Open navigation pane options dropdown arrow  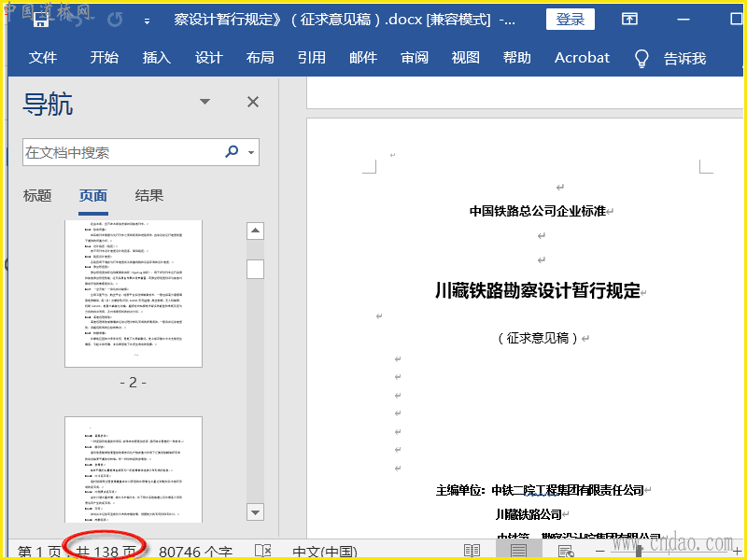coord(204,102)
